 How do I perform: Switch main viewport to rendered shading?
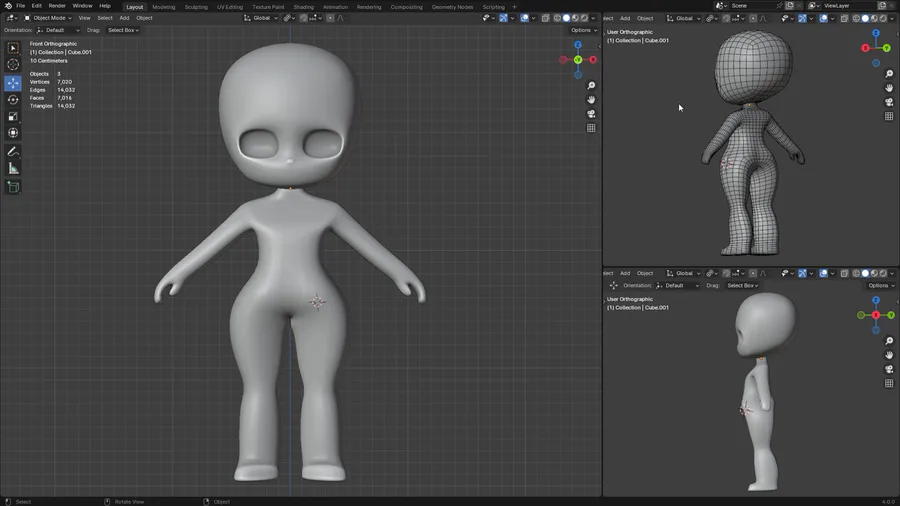(x=584, y=18)
